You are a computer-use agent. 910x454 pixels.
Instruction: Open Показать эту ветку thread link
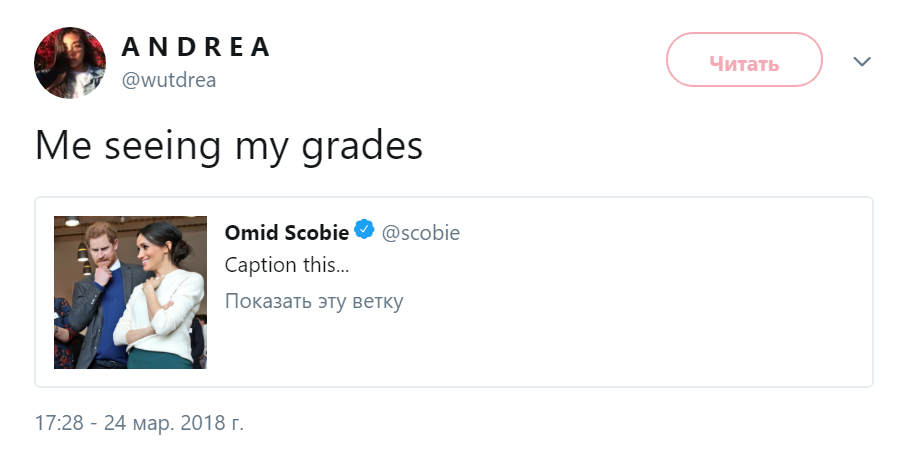[x=313, y=301]
